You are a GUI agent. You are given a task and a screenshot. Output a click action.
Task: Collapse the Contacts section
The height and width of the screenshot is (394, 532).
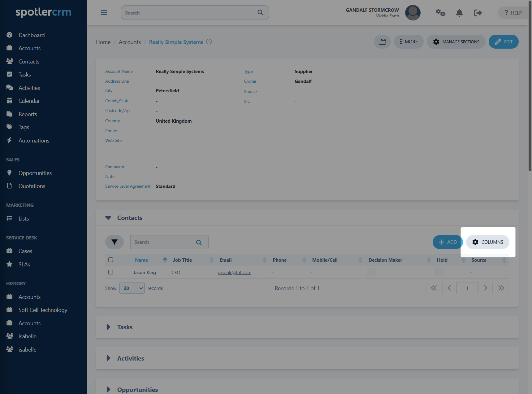108,218
